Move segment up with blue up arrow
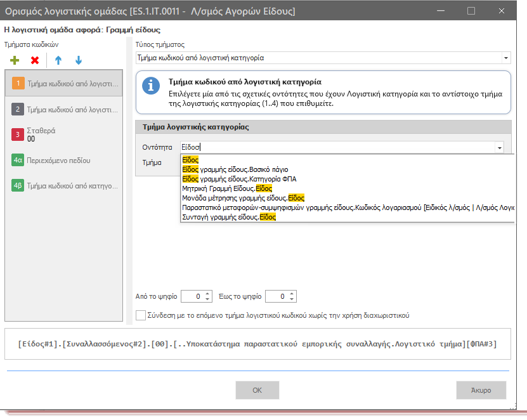This screenshot has height=420, width=527. click(58, 60)
